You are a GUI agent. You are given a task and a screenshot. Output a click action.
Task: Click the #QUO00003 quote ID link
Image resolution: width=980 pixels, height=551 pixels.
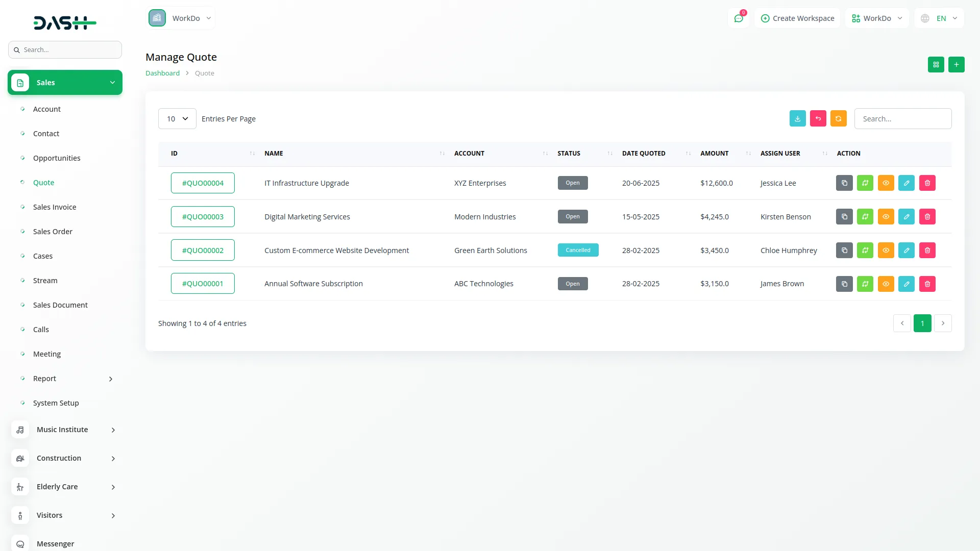pyautogui.click(x=203, y=217)
